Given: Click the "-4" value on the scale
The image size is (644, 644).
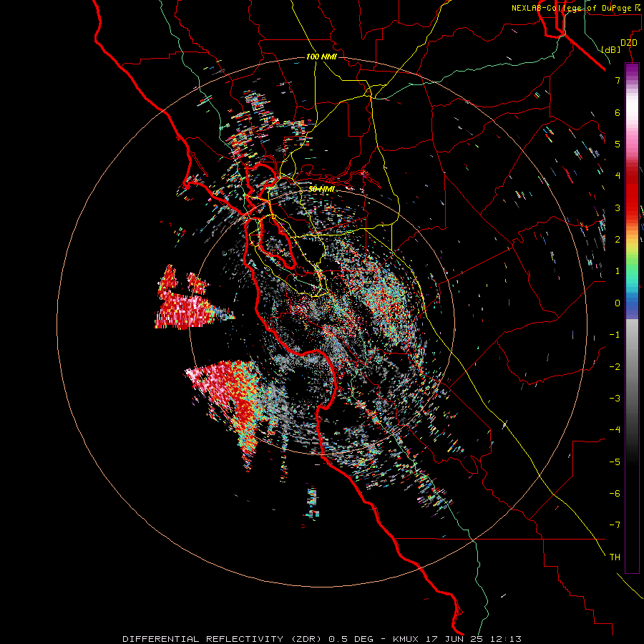Looking at the screenshot, I should 615,430.
